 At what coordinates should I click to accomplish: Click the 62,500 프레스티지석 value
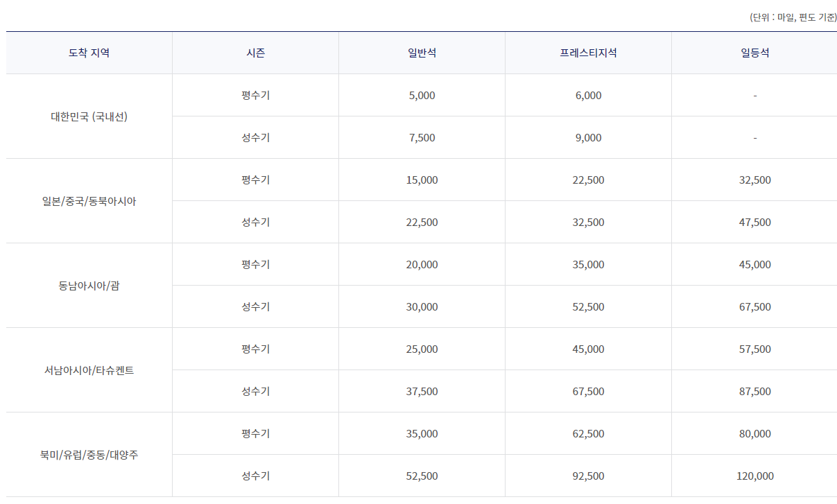pos(588,434)
